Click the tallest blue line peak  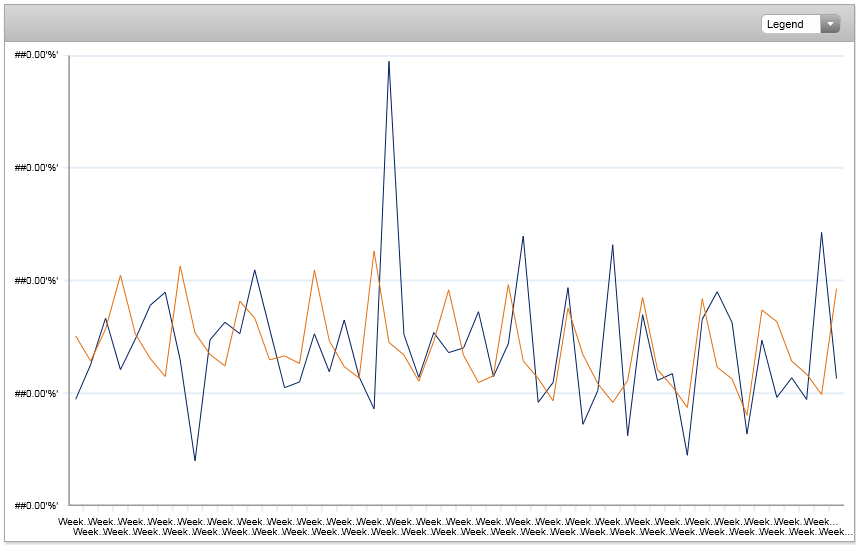(389, 62)
